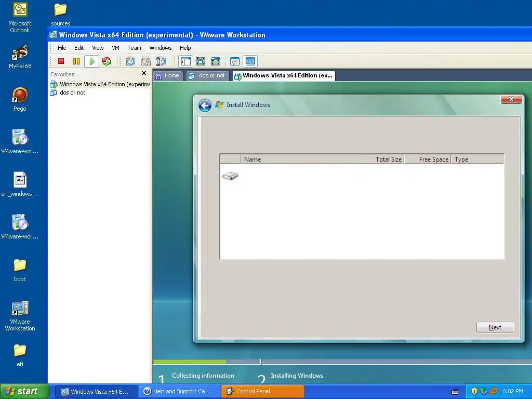The image size is (532, 399).
Task: Click the yellow Suspend toolbar button
Action: 76,61
